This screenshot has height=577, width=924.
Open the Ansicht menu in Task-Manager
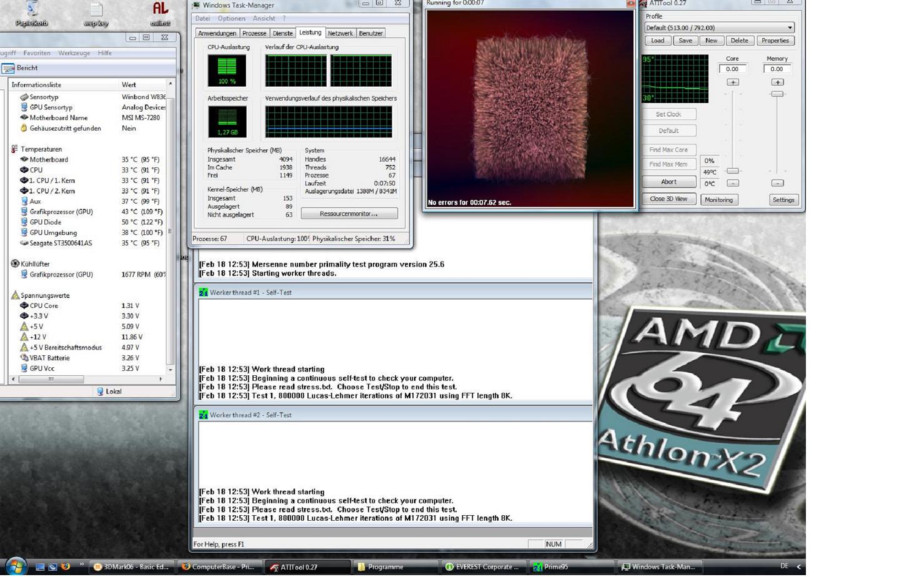click(x=264, y=19)
